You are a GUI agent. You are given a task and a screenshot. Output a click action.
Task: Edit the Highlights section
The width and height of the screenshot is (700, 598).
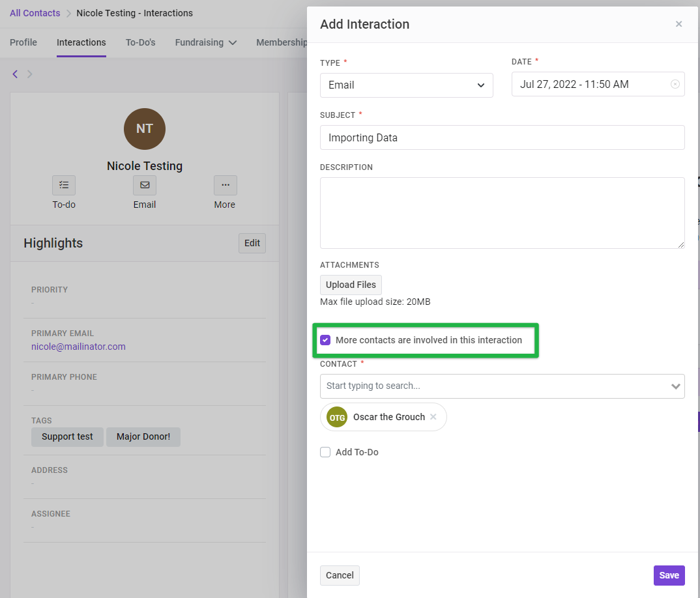coord(252,243)
